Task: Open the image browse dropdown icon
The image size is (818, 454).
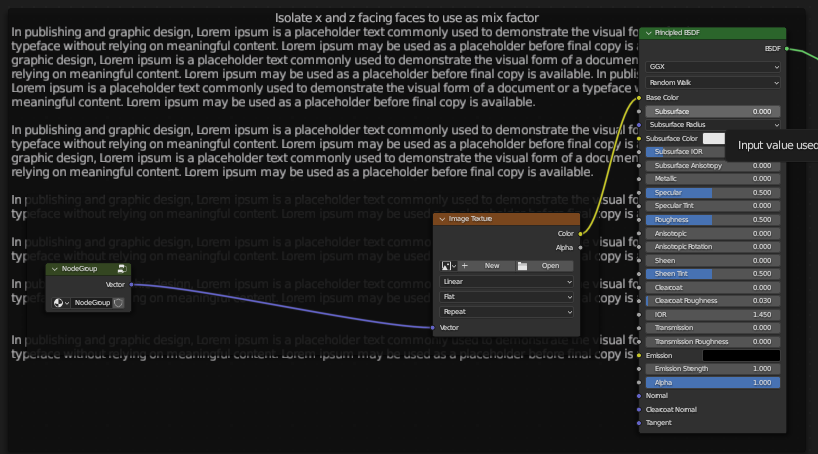Action: (x=449, y=266)
